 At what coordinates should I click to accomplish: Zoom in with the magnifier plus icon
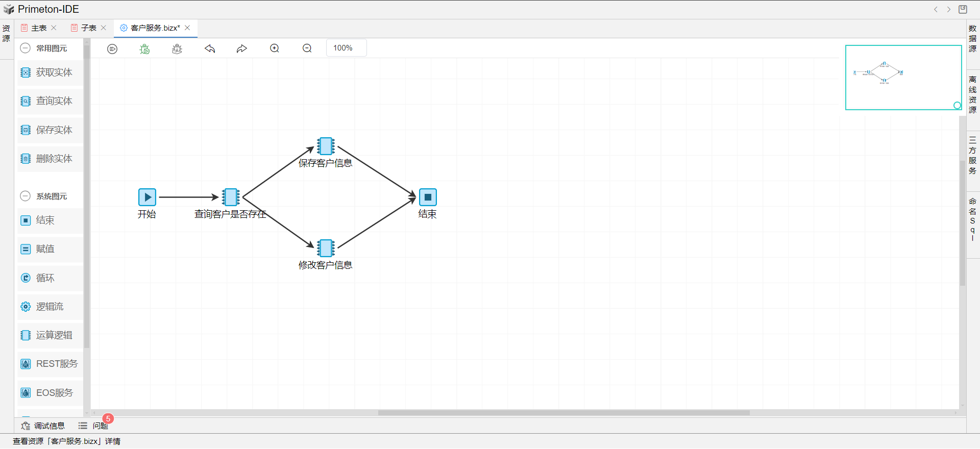coord(275,48)
